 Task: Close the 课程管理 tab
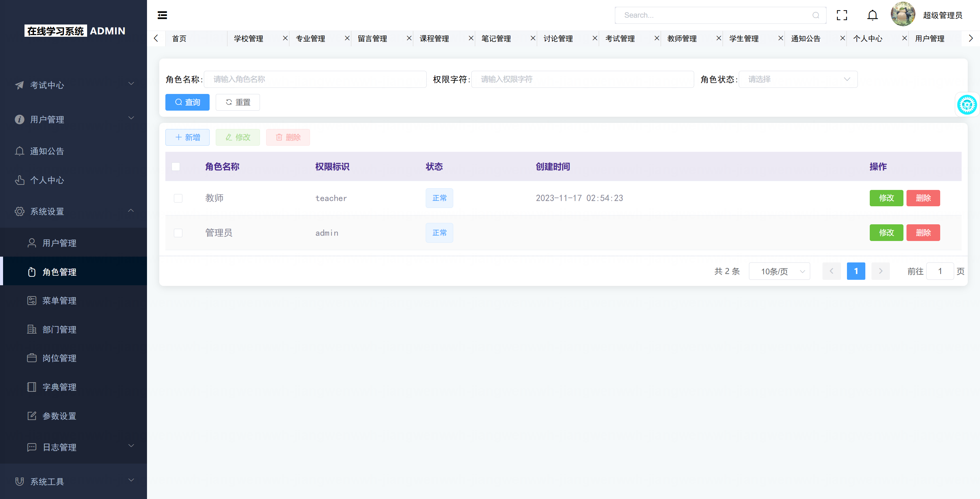471,38
